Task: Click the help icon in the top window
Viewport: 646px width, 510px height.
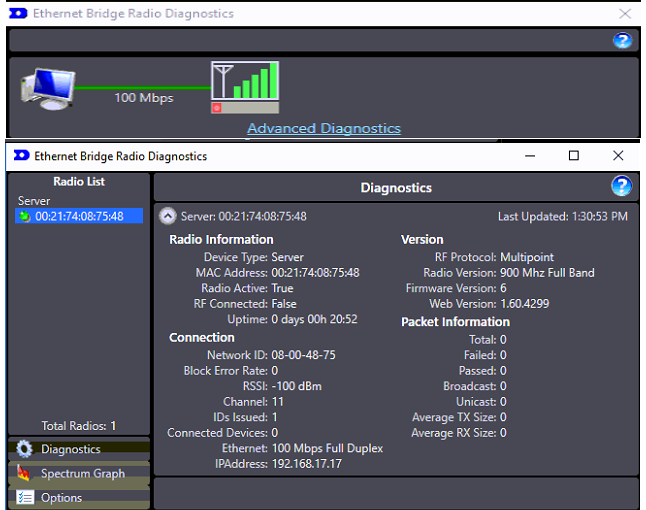Action: pos(622,41)
